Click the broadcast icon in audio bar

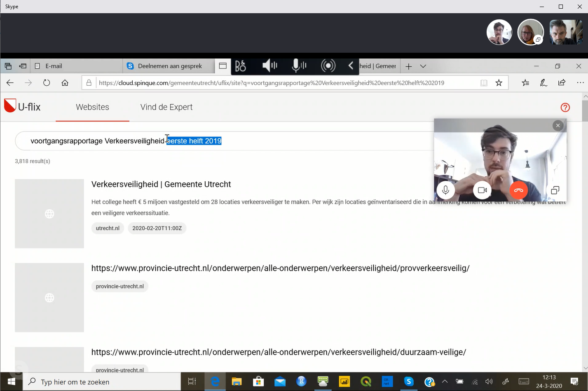point(328,66)
